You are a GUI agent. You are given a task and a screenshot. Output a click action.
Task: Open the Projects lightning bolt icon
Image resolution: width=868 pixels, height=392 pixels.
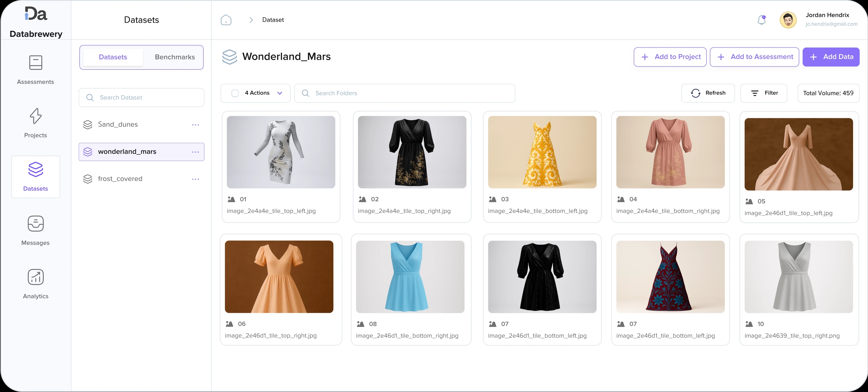[x=35, y=116]
